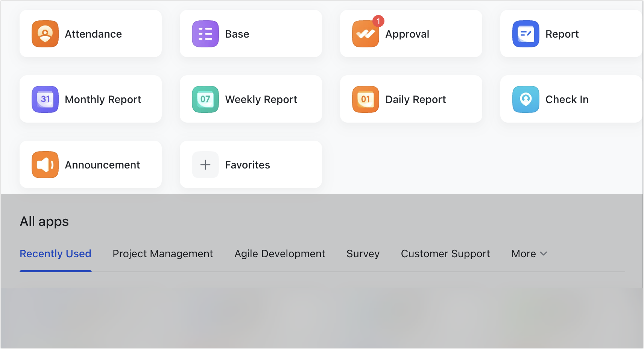The height and width of the screenshot is (349, 644).
Task: Launch the Daily Report app
Action: point(410,99)
